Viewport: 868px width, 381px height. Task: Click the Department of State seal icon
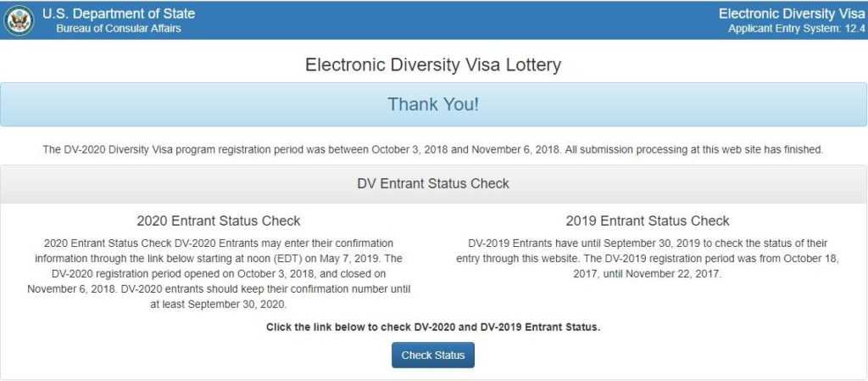click(x=19, y=20)
